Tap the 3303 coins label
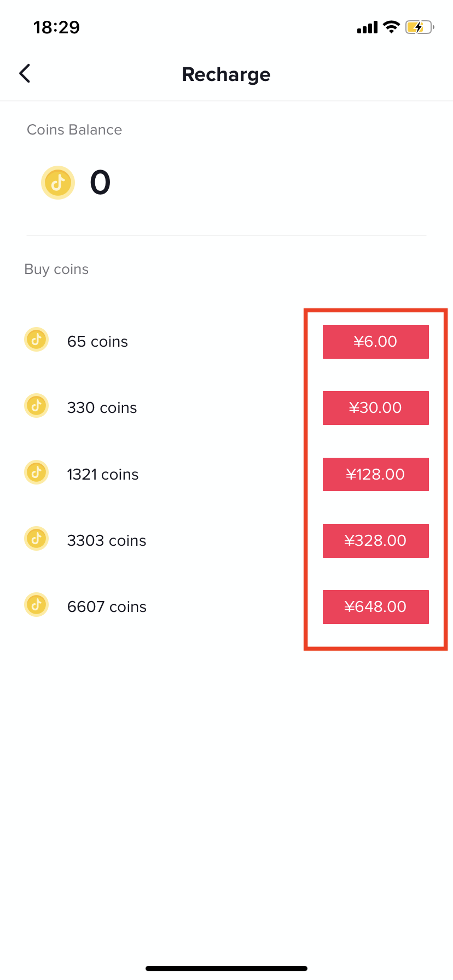The height and width of the screenshot is (980, 453). click(x=107, y=541)
